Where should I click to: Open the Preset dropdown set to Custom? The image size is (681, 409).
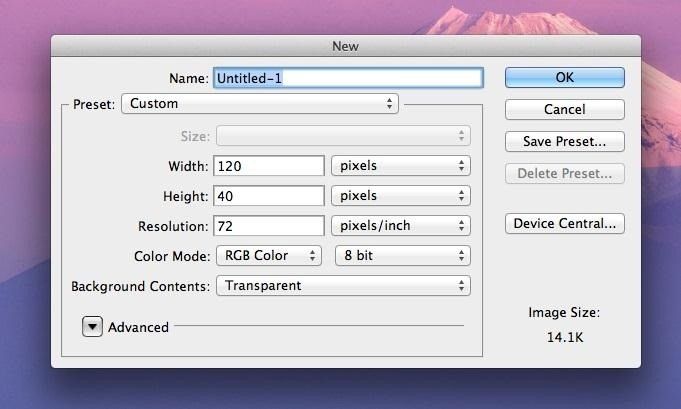259,104
